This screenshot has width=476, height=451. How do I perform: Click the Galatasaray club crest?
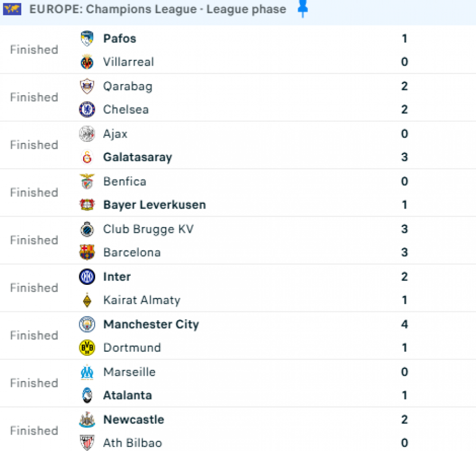pos(87,157)
